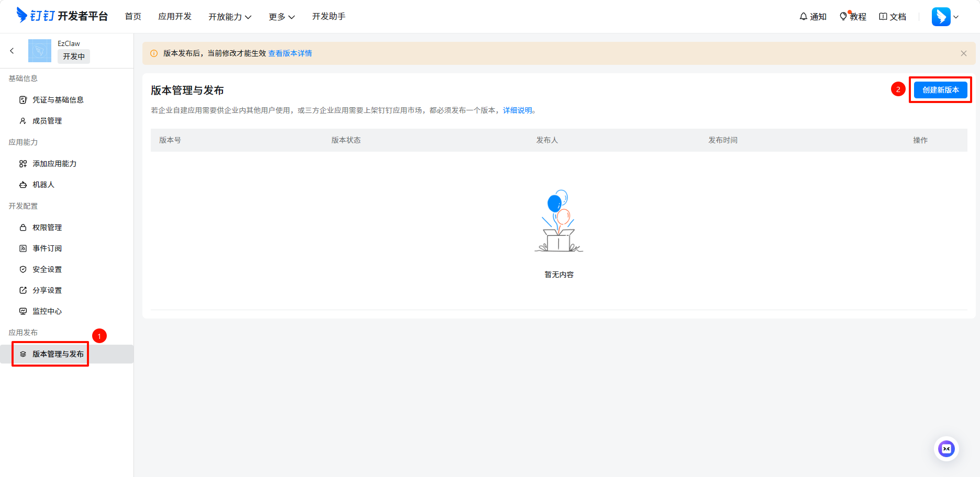This screenshot has height=477, width=980.
Task: Open the notification bell icon
Action: [803, 17]
